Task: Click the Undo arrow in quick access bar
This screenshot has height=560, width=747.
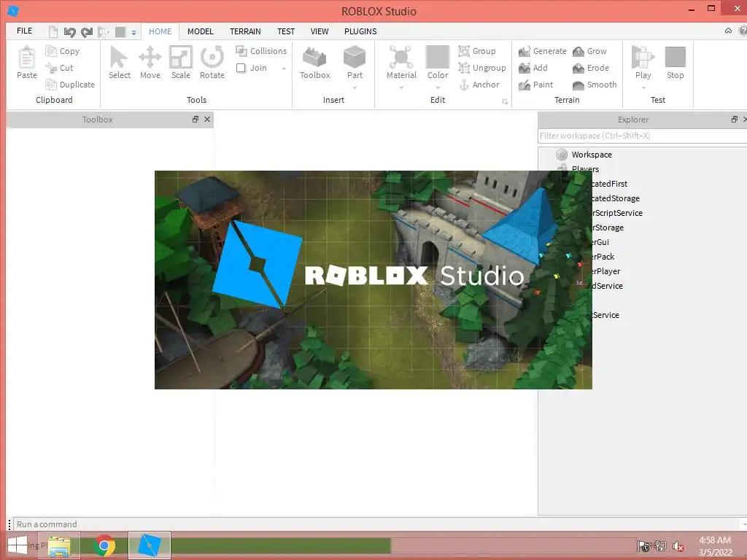Action: point(69,32)
